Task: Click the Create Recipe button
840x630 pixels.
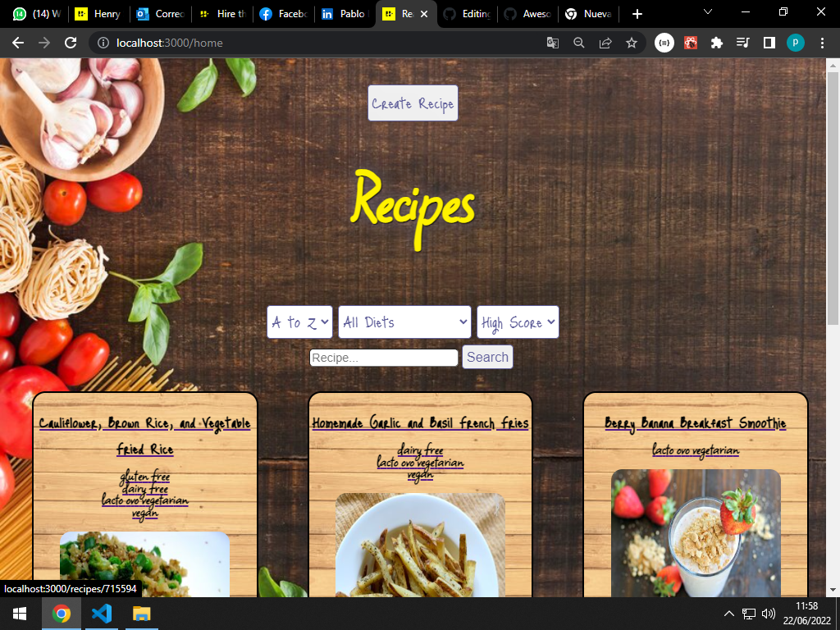Action: (413, 103)
